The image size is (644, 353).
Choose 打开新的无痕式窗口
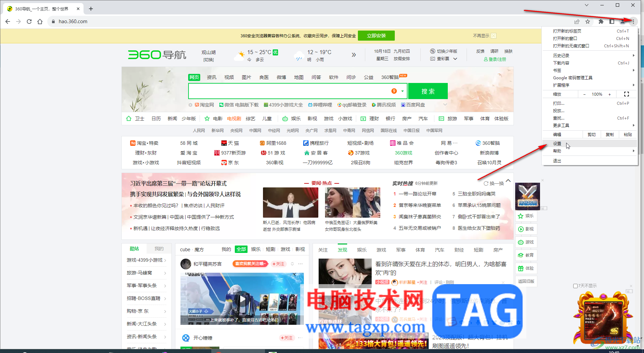pyautogui.click(x=590, y=46)
